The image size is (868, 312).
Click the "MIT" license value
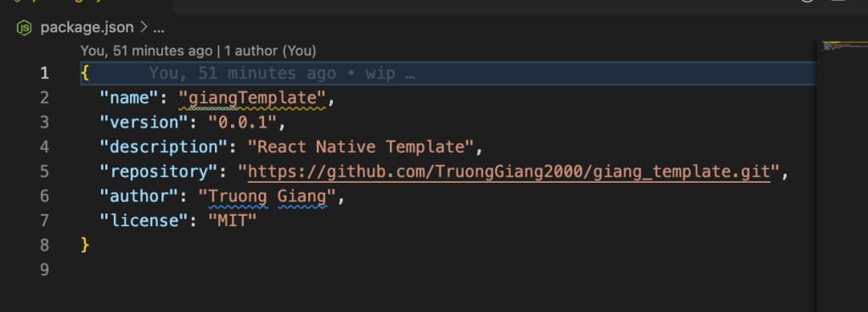[233, 220]
